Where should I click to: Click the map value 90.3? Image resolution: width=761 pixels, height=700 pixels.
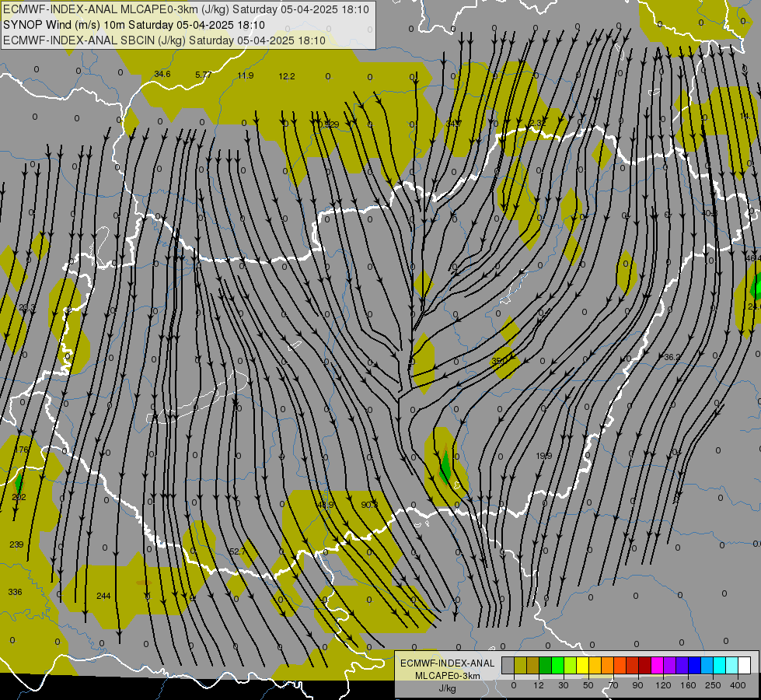369,505
